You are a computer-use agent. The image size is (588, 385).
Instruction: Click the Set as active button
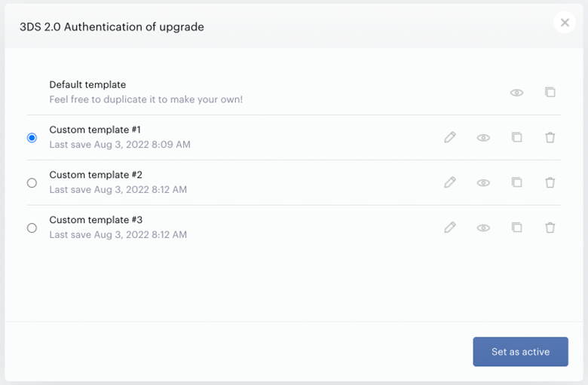520,352
